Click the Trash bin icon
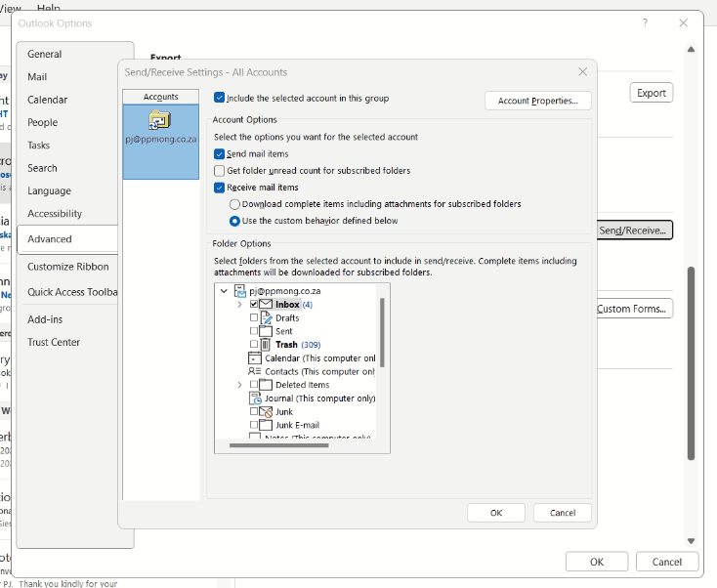This screenshot has height=588, width=717. click(x=266, y=344)
